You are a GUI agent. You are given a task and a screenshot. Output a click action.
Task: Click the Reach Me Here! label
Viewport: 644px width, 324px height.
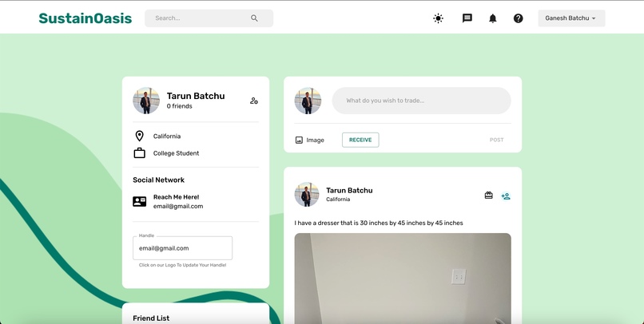tap(177, 197)
